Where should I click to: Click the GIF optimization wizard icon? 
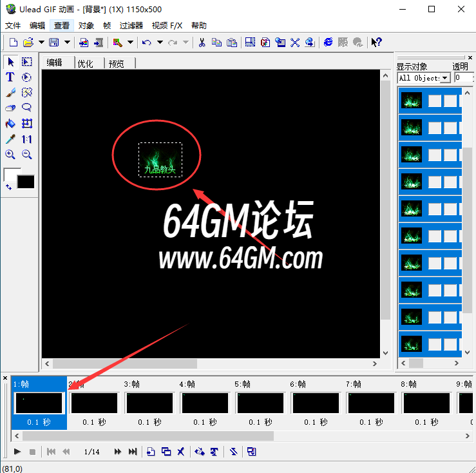(x=265, y=43)
